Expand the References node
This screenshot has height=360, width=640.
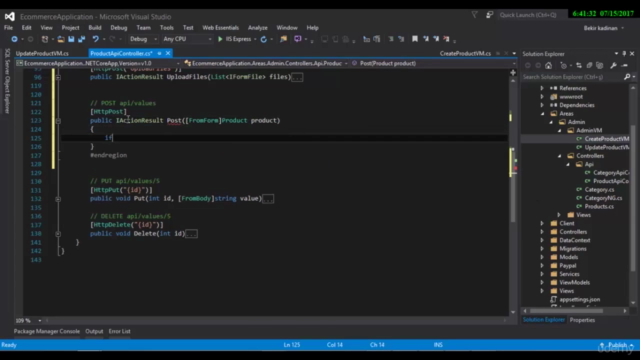click(542, 88)
